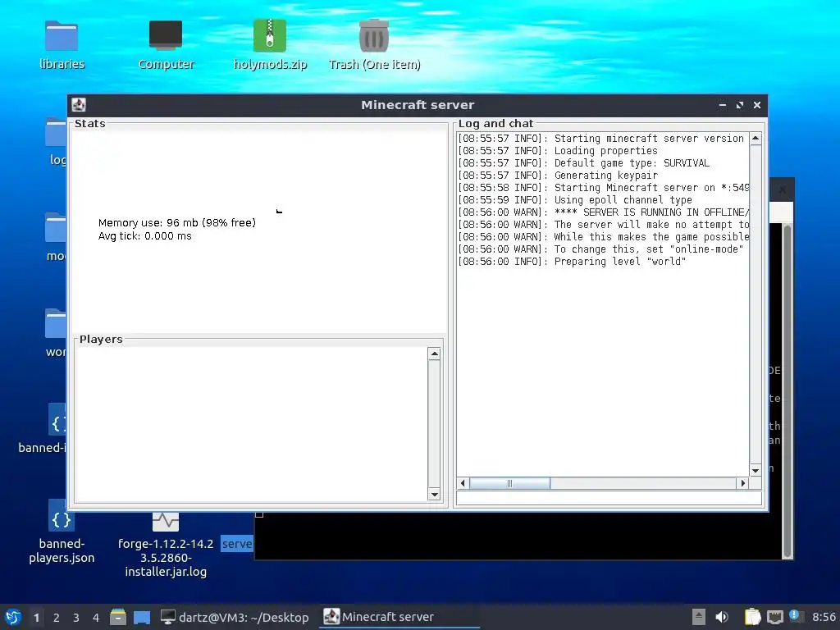The width and height of the screenshot is (840, 630).
Task: Click the 'Loading properties' log line
Action: [x=558, y=151]
